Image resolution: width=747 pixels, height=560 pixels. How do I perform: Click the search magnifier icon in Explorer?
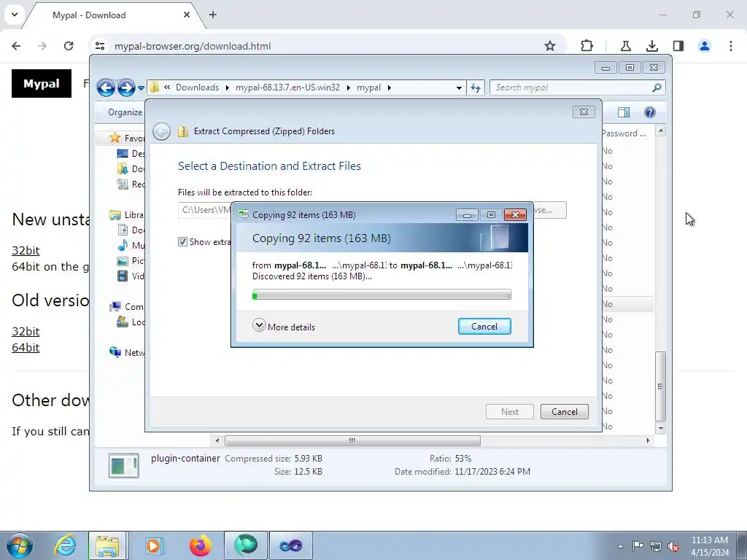[x=657, y=87]
